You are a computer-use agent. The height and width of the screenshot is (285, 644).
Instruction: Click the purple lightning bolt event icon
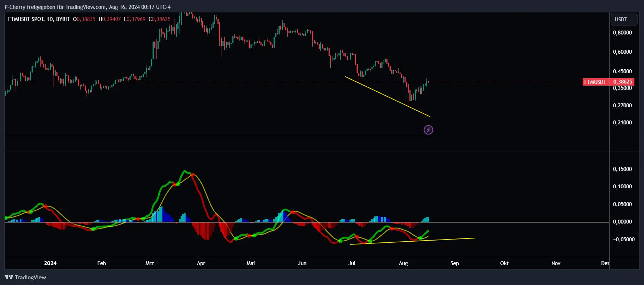coord(428,130)
